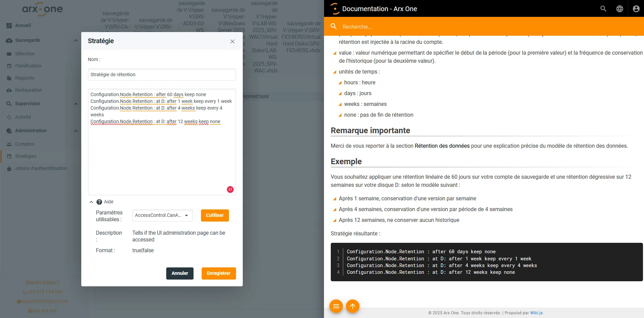Open the Restauration section
644x318 pixels.
pyautogui.click(x=29, y=90)
